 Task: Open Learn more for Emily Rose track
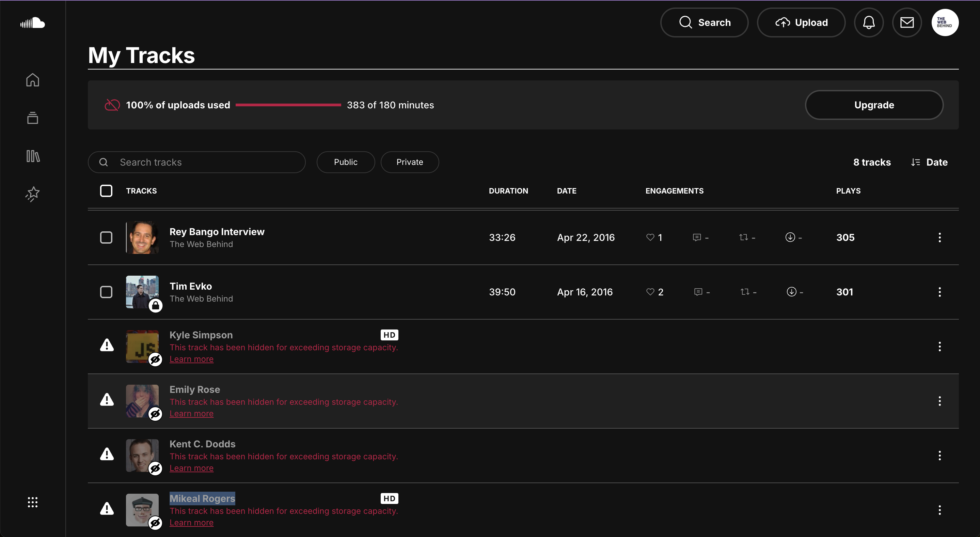191,414
